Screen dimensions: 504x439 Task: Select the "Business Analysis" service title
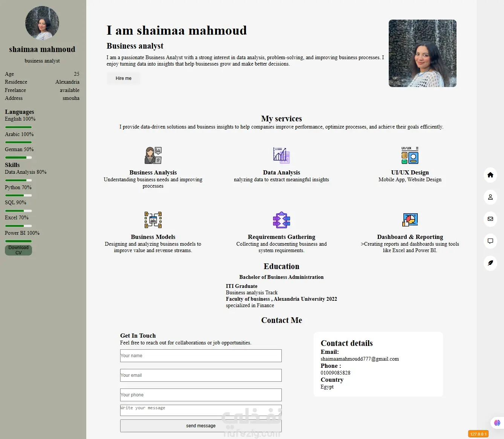153,173
